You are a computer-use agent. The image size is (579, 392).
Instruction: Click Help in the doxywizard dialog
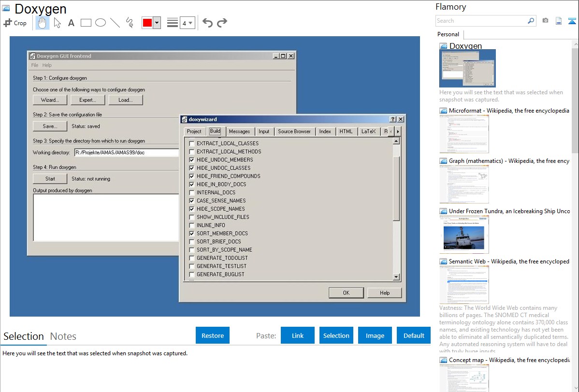coord(384,292)
